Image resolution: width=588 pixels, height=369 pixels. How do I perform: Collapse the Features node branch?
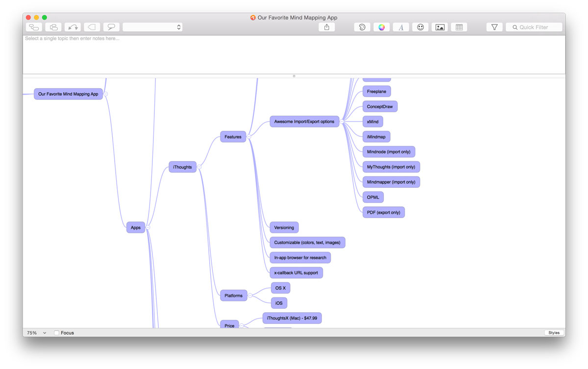click(248, 137)
